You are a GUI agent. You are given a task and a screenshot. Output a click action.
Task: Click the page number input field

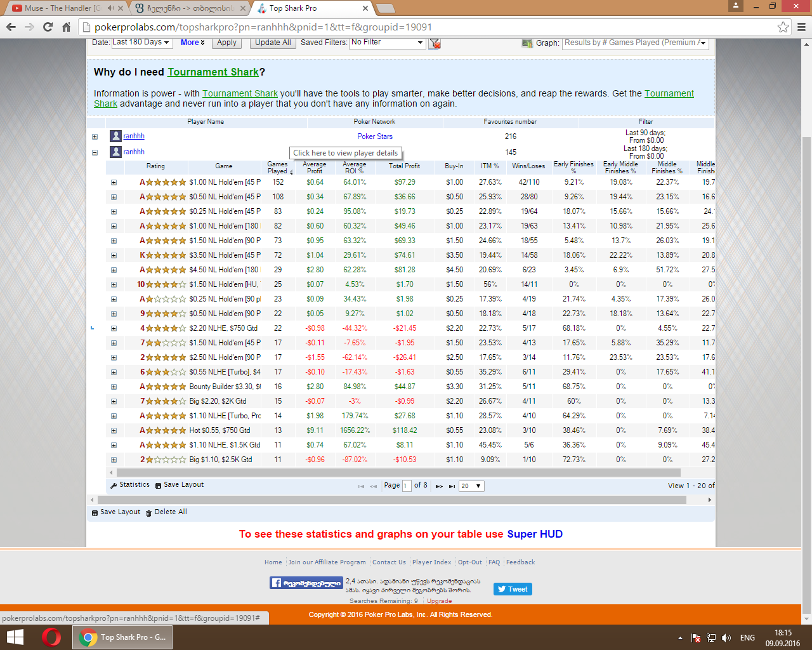[x=407, y=486]
